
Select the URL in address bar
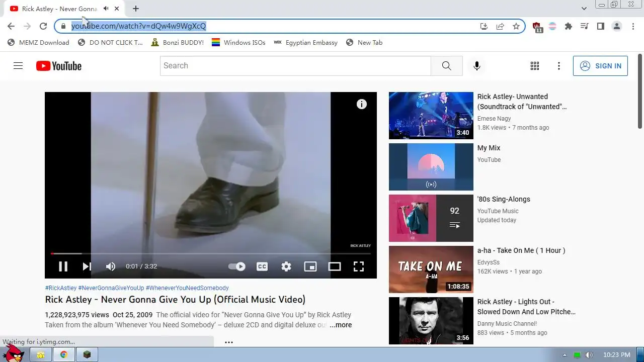138,26
